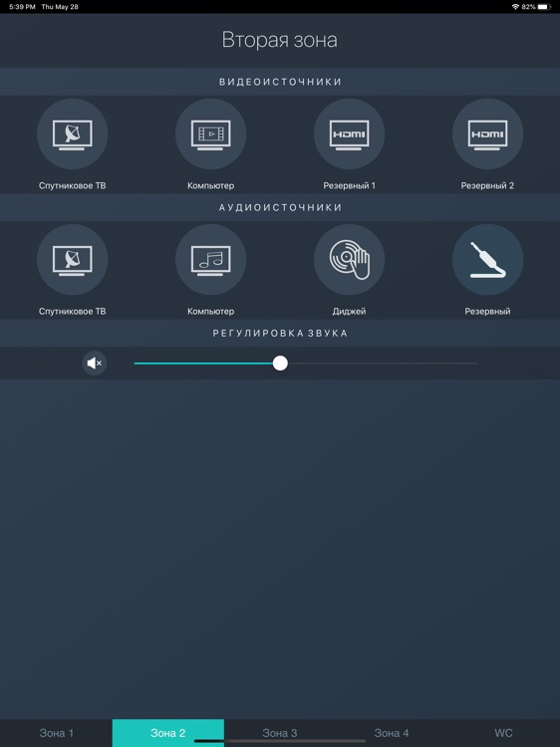Screen dimensions: 560x747
Task: Tap the 5:39 PM clock in status bar
Action: pos(22,7)
